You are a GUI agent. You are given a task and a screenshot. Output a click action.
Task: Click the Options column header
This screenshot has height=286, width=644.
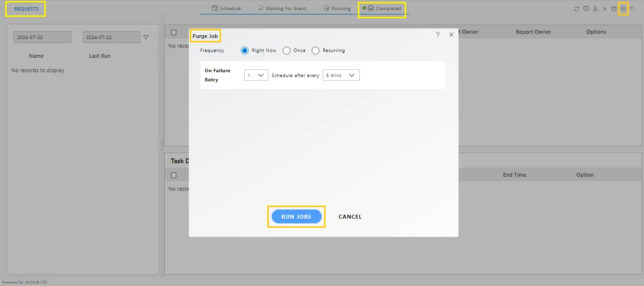[596, 32]
